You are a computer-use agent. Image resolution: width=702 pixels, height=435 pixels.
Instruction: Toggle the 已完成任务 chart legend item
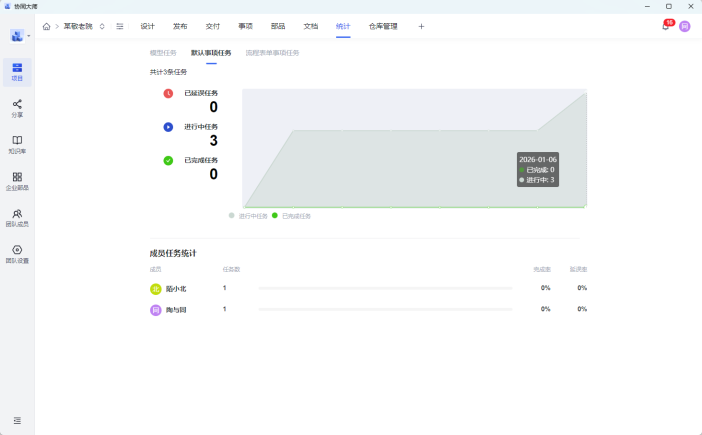click(291, 216)
